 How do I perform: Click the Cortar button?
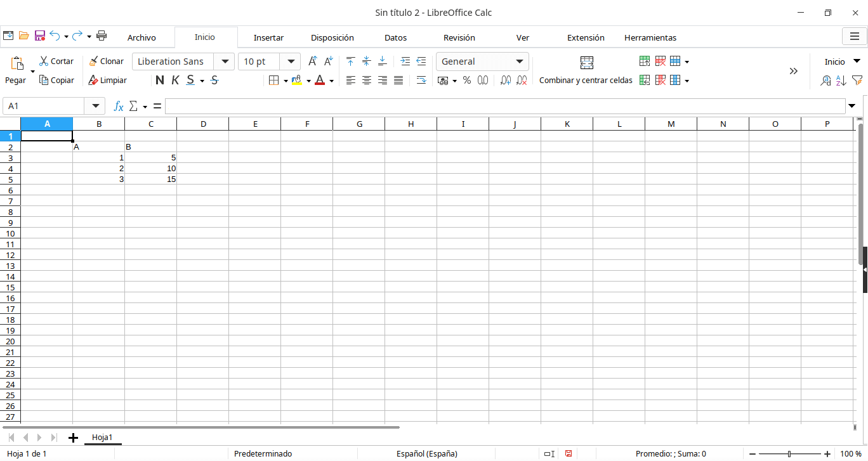(x=56, y=62)
